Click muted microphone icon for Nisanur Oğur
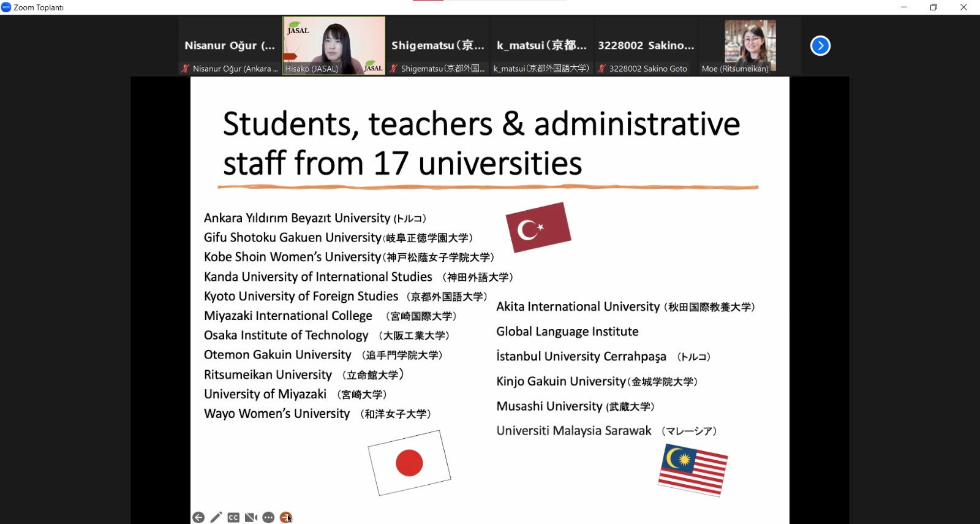This screenshot has height=524, width=980. click(x=185, y=69)
